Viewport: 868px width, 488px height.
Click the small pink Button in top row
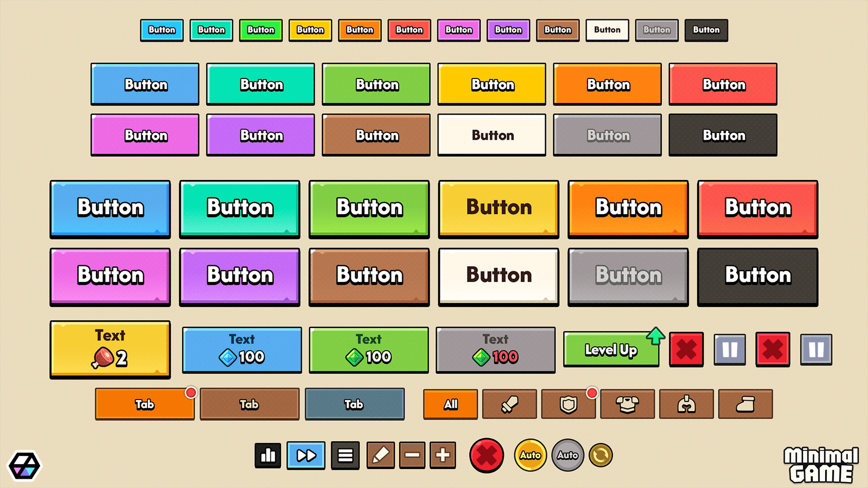(x=459, y=30)
